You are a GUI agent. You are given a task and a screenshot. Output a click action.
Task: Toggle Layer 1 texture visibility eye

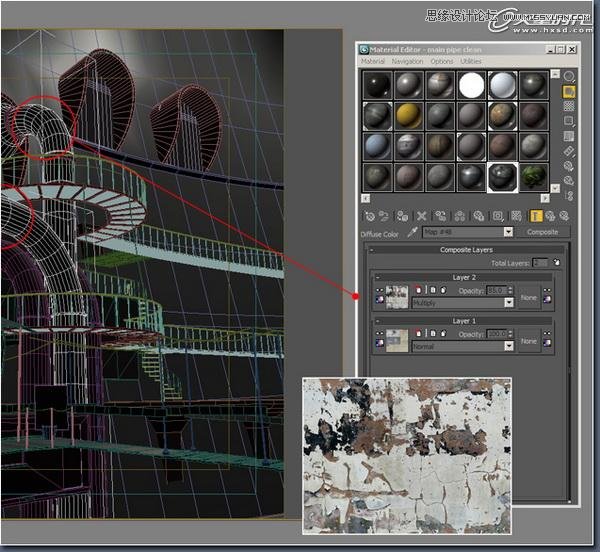coord(379,333)
